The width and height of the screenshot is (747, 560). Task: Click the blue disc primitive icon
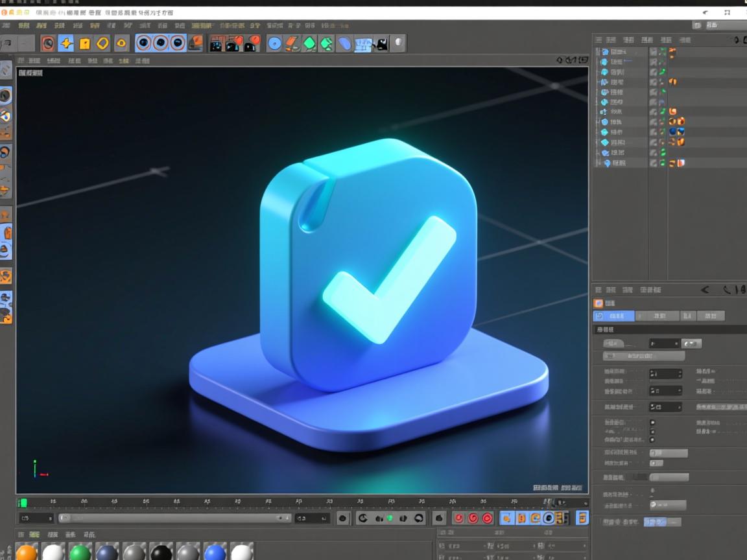pos(275,43)
